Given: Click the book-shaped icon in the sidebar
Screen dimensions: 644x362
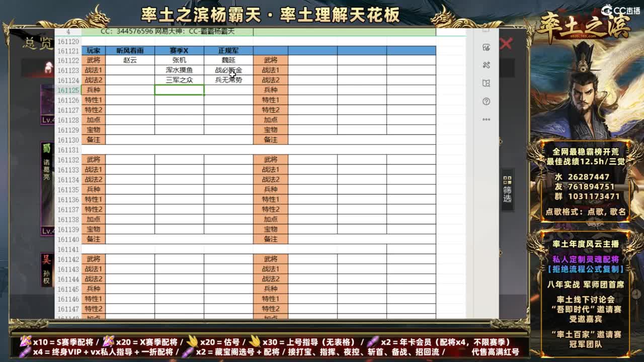Looking at the screenshot, I should click(486, 83).
